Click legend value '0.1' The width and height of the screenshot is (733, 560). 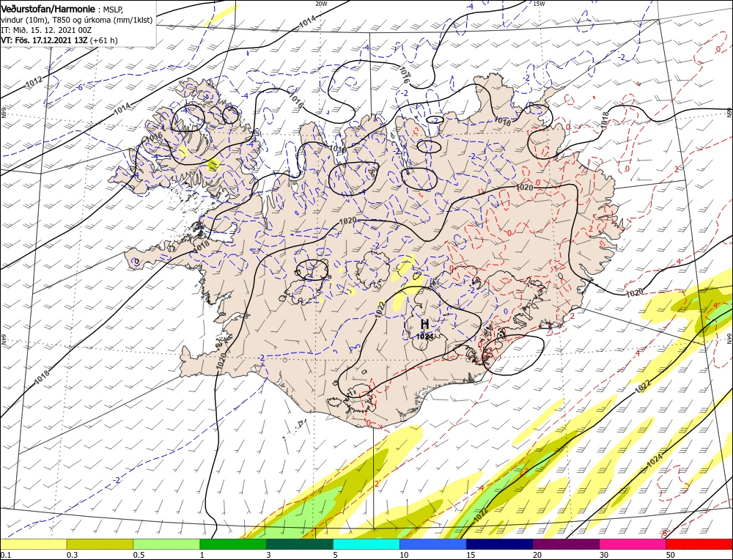point(5,555)
